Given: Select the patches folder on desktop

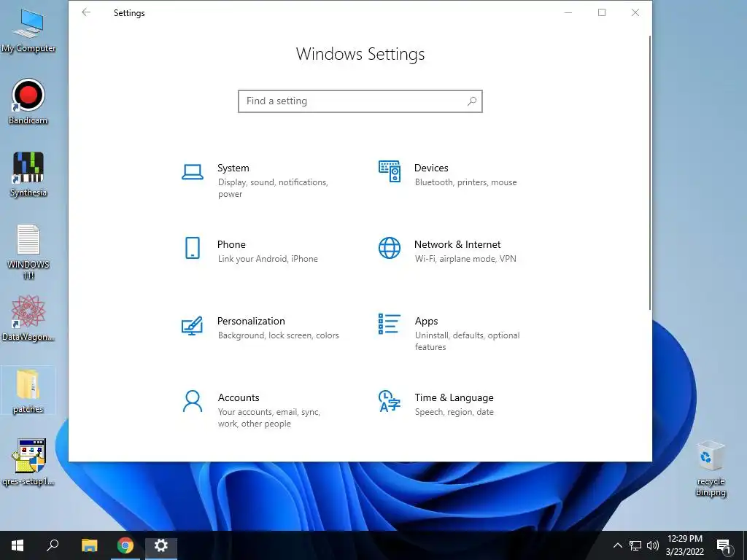Looking at the screenshot, I should [28, 391].
